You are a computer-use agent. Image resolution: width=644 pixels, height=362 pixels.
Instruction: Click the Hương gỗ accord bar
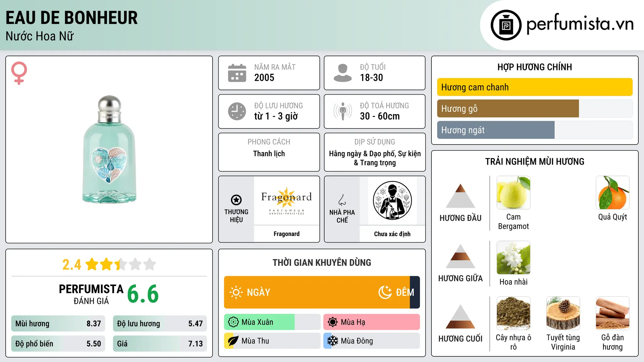click(x=535, y=108)
